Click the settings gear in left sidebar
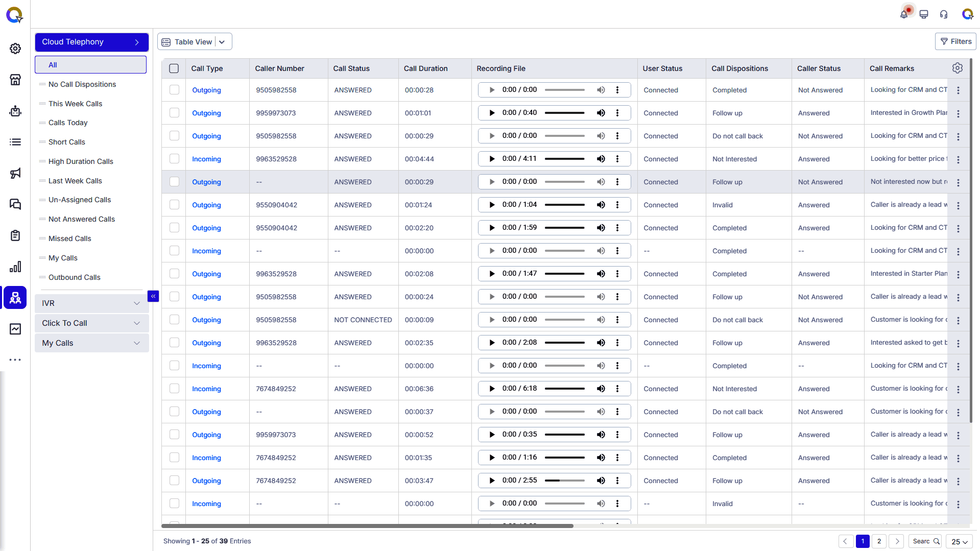The image size is (980, 551). pyautogui.click(x=15, y=49)
